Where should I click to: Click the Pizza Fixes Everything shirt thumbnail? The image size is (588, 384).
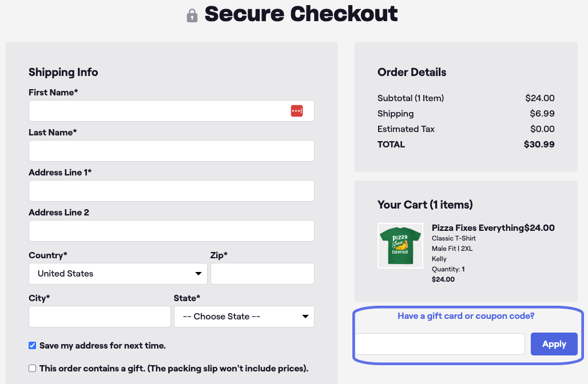[x=400, y=245]
